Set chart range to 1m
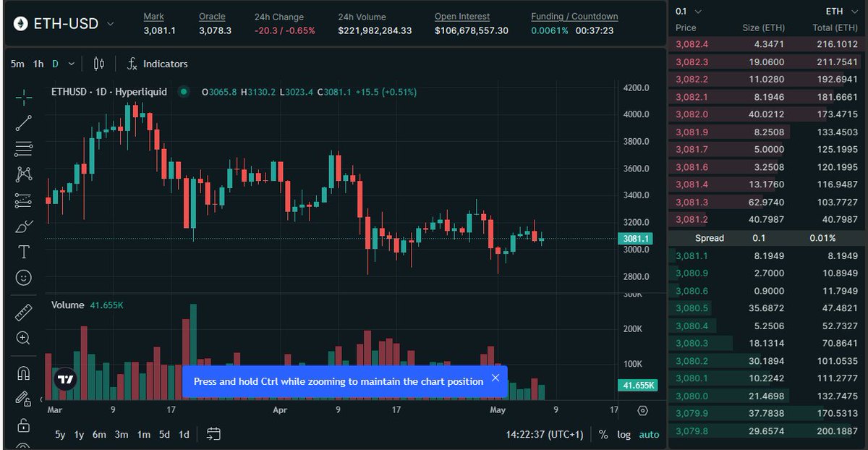 click(x=144, y=435)
